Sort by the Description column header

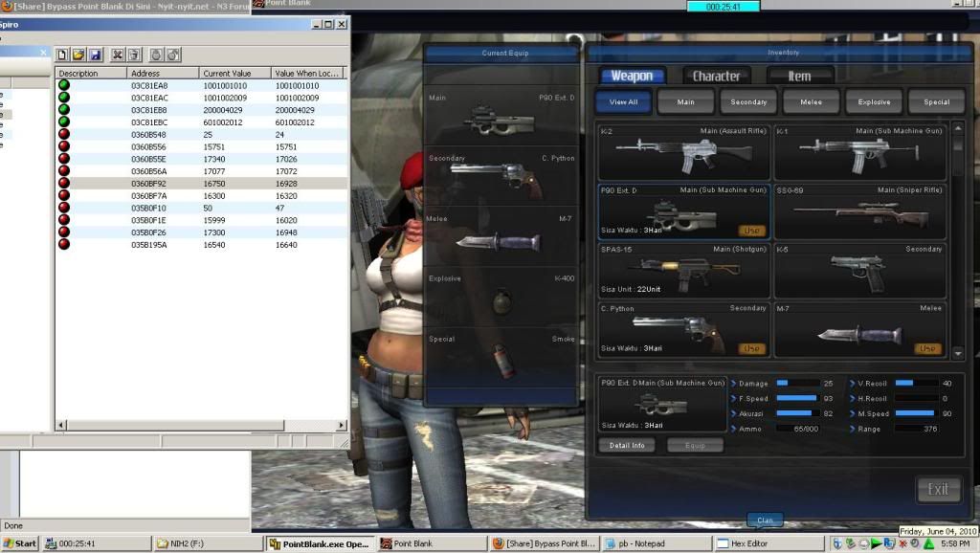91,73
